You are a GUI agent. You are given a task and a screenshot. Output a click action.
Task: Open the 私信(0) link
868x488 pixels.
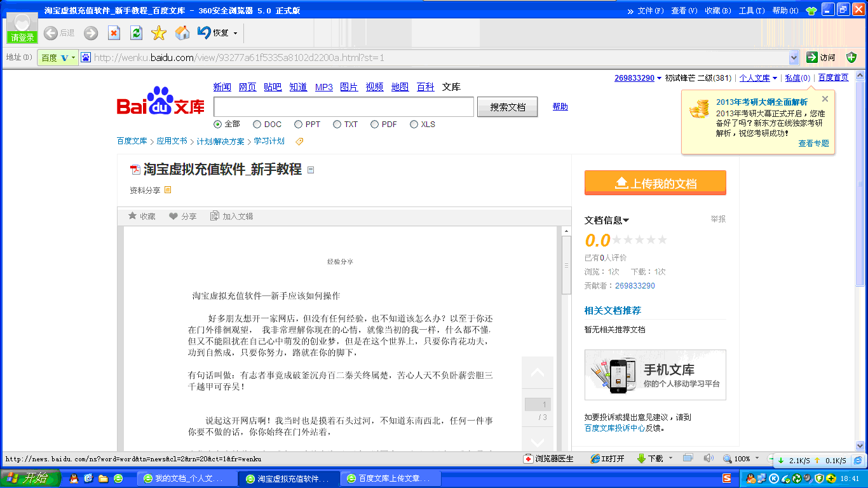[x=797, y=78]
